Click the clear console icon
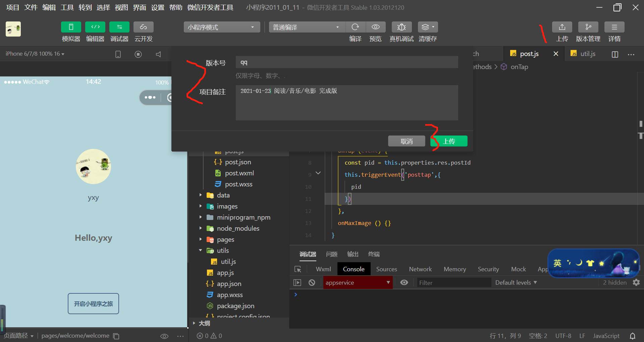Screen dimensions: 644x342 (x=312, y=283)
